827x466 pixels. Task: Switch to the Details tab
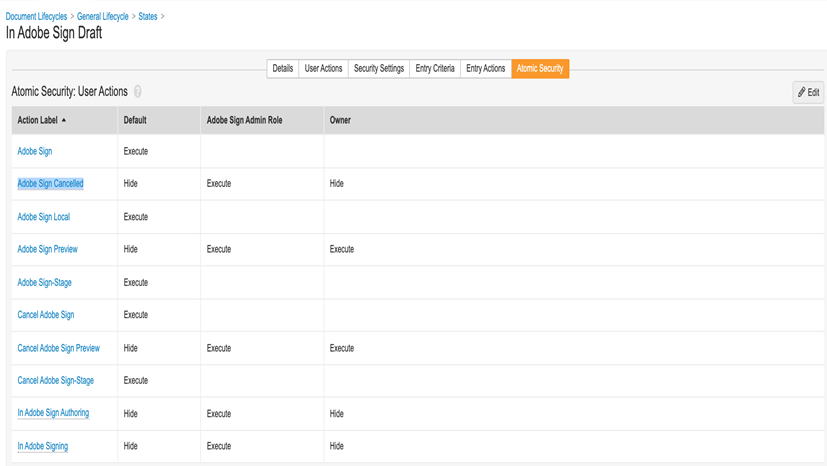(x=283, y=69)
